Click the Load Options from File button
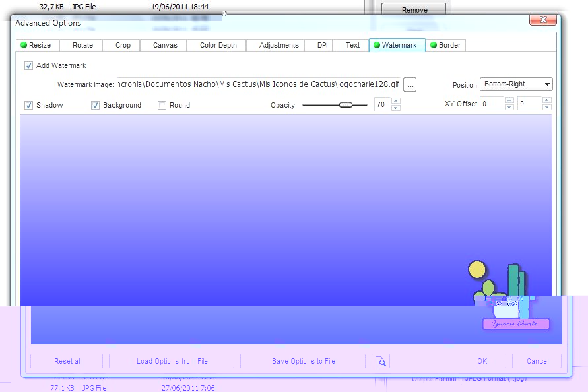The image size is (588, 392). coord(172,361)
